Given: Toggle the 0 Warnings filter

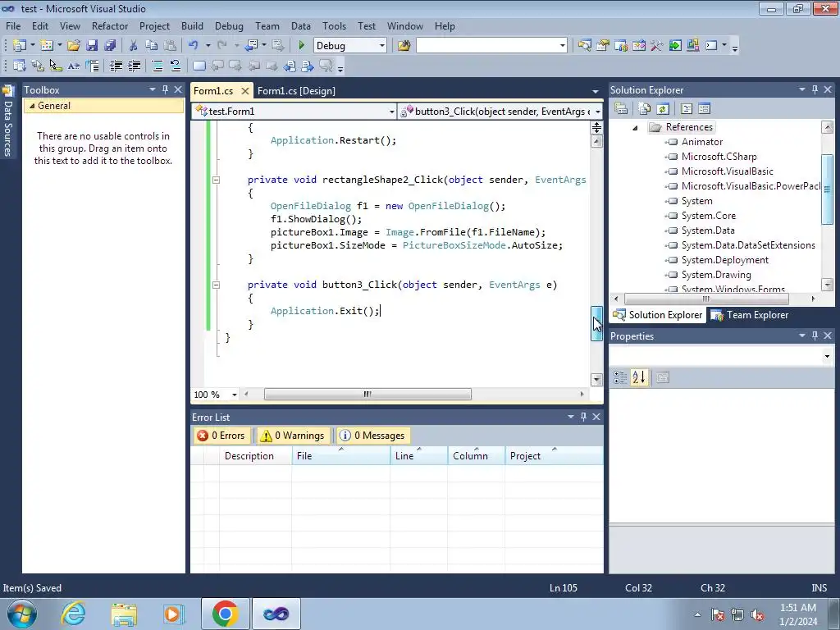Looking at the screenshot, I should click(292, 436).
